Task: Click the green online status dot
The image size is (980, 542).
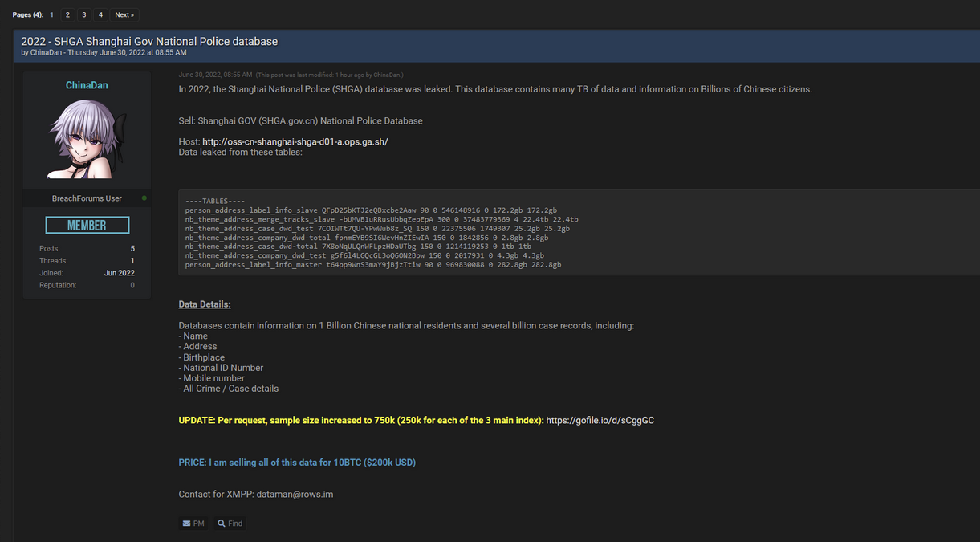Action: pyautogui.click(x=144, y=198)
